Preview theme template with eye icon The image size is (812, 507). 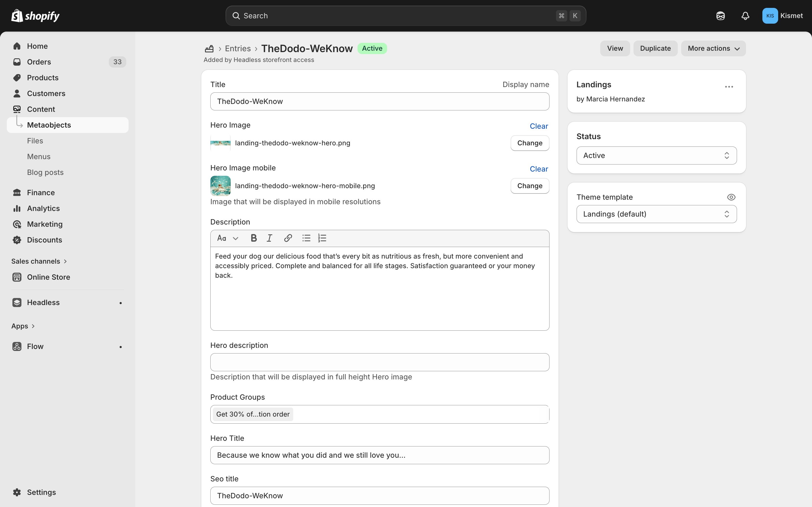pos(731,197)
